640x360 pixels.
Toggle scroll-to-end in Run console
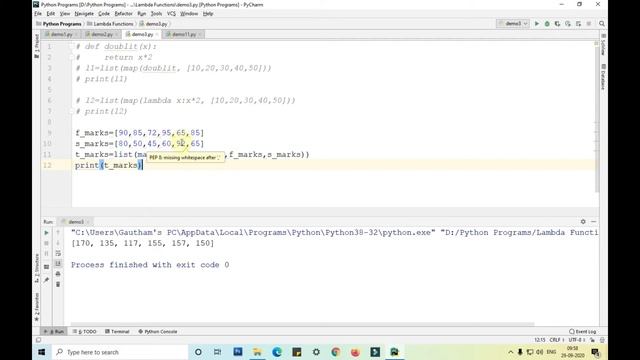[58, 264]
